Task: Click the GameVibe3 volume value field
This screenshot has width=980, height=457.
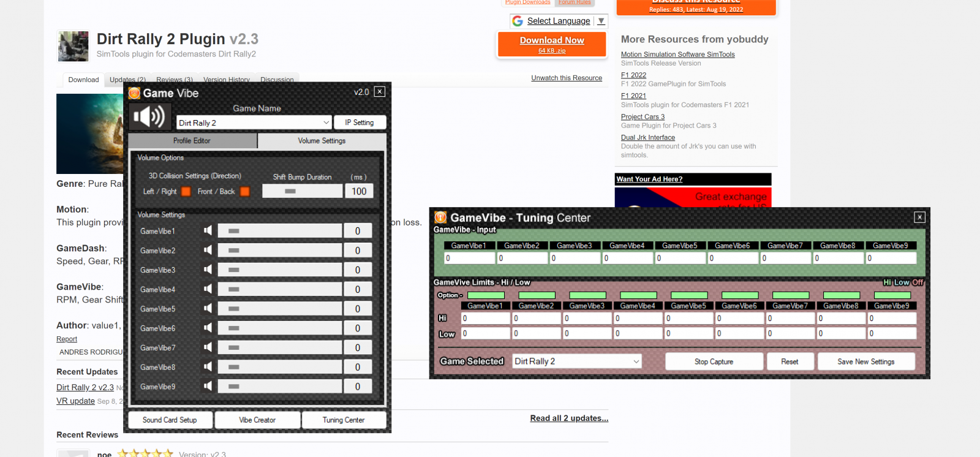Action: 358,270
